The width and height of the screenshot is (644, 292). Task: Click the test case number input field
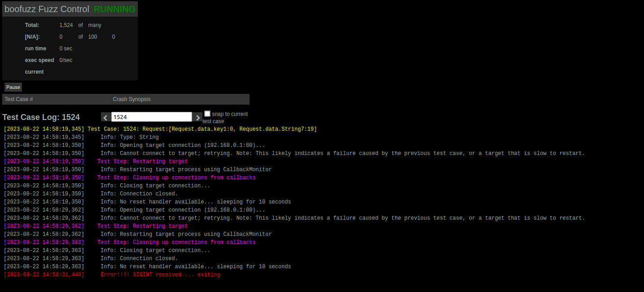click(152, 117)
